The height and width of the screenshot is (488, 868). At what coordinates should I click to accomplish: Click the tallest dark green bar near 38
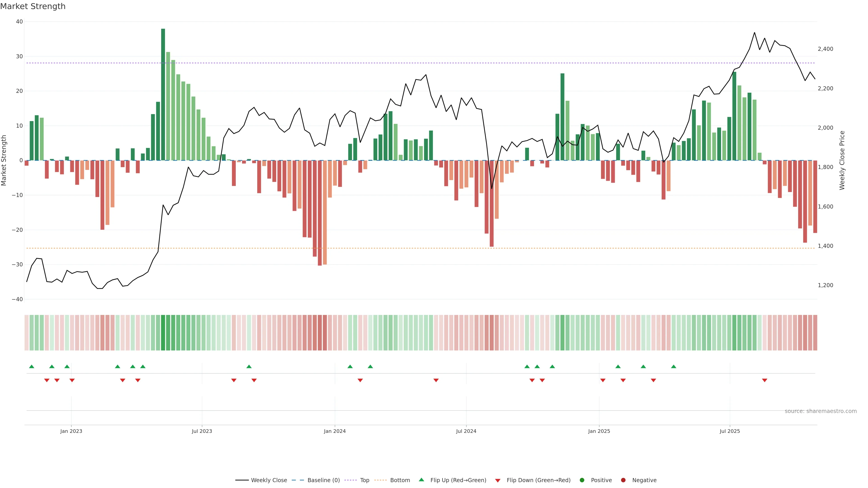pyautogui.click(x=163, y=94)
